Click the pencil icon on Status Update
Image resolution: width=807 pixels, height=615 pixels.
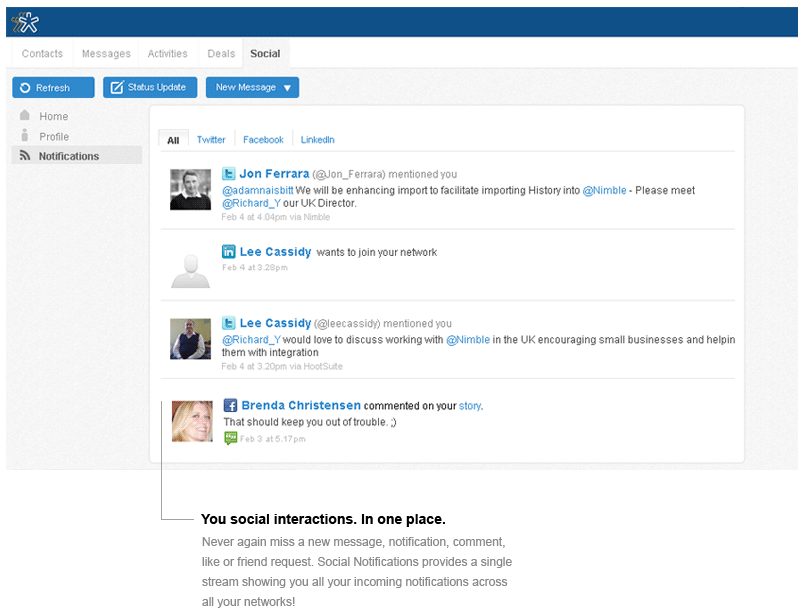117,87
